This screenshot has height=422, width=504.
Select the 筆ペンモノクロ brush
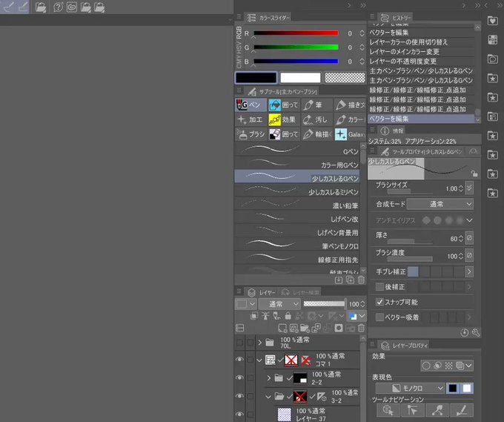297,245
